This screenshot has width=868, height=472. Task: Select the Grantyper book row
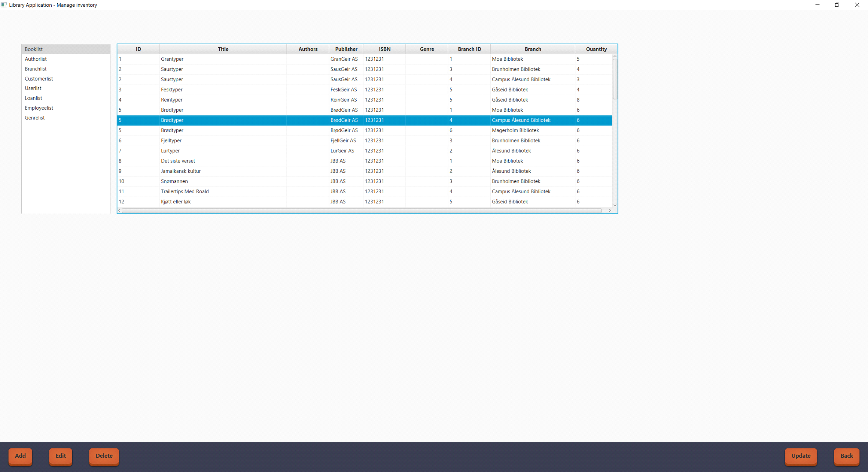click(172, 59)
